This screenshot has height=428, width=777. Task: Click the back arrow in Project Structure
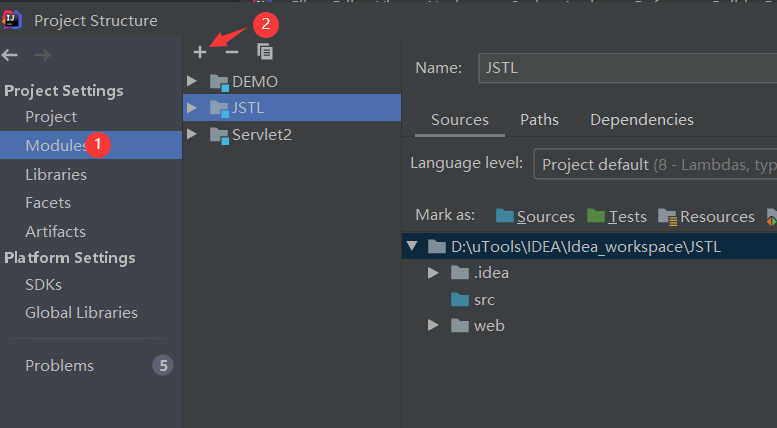click(10, 55)
